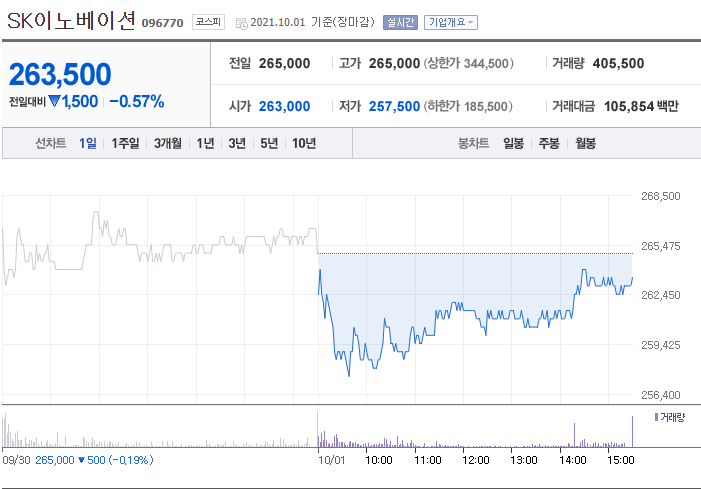Click the 실시간 button
Image resolution: width=701 pixels, height=489 pixels.
pyautogui.click(x=400, y=22)
